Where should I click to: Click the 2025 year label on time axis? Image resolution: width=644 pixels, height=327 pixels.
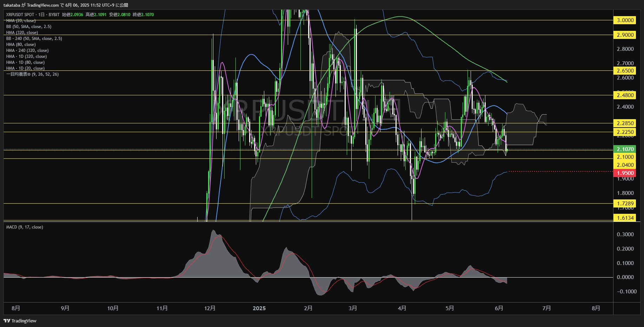259,308
